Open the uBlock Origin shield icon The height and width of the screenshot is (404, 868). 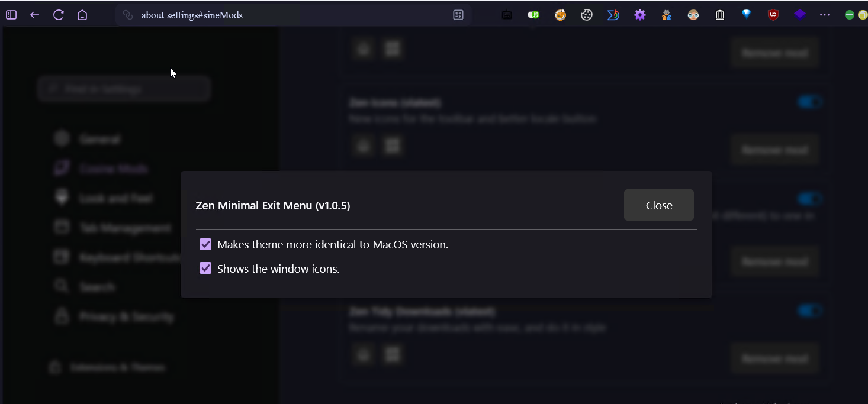773,15
